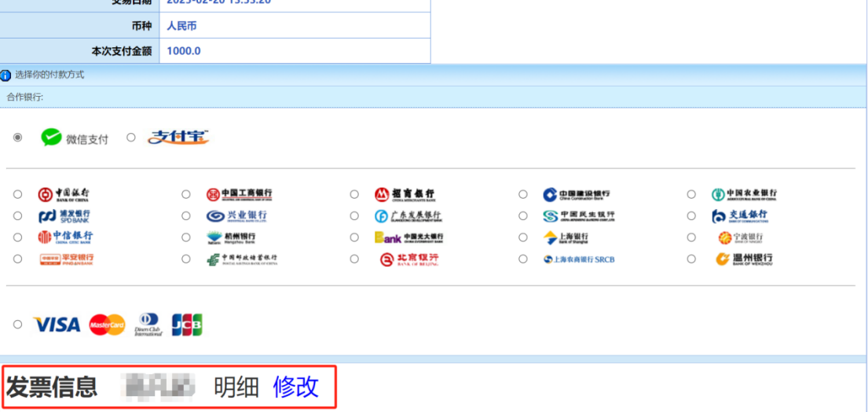The image size is (868, 412).
Task: Select the 支付宝 radio button
Action: coord(131,138)
